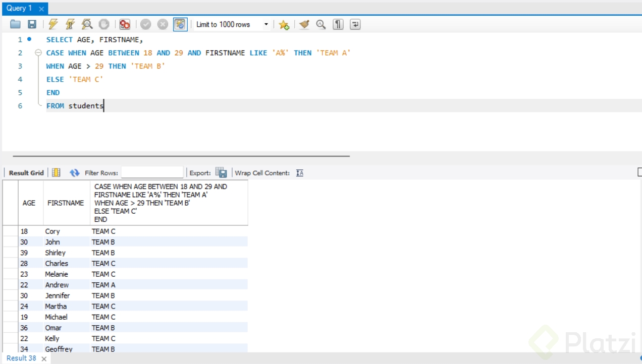This screenshot has width=642, height=364.
Task: Save query as snippet star icon
Action: [284, 24]
